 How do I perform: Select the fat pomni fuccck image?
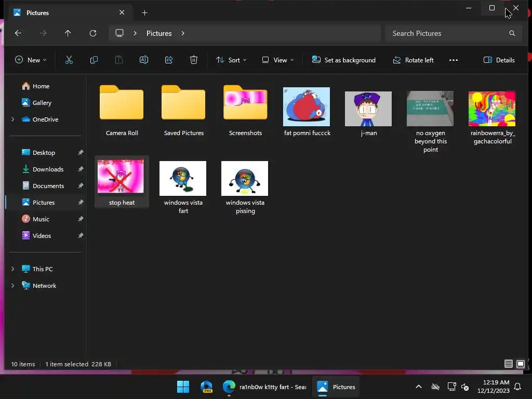[307, 111]
